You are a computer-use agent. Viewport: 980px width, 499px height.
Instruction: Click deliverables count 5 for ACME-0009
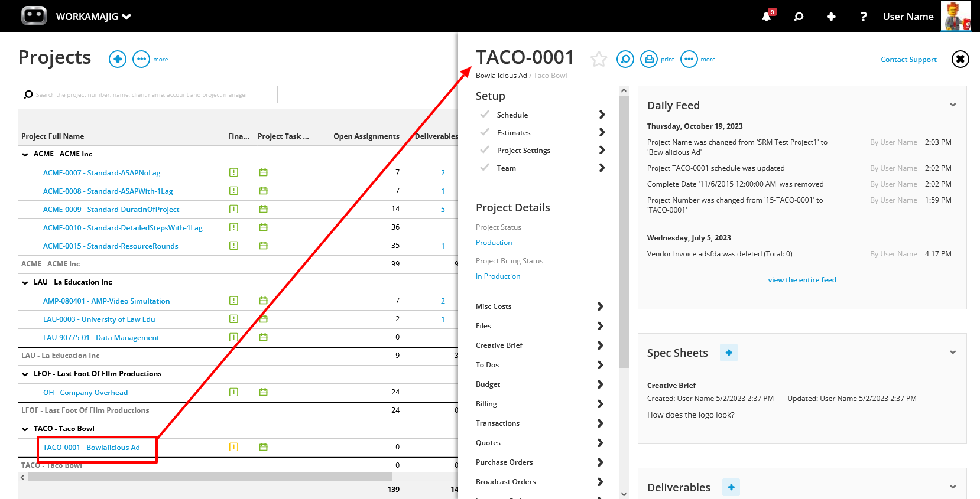[x=443, y=210]
